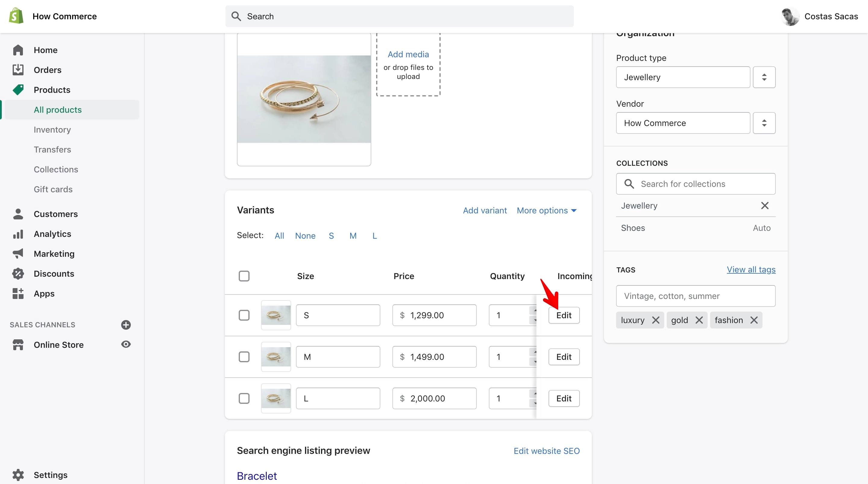Open Orders in the sidebar
868x484 pixels.
click(x=48, y=70)
